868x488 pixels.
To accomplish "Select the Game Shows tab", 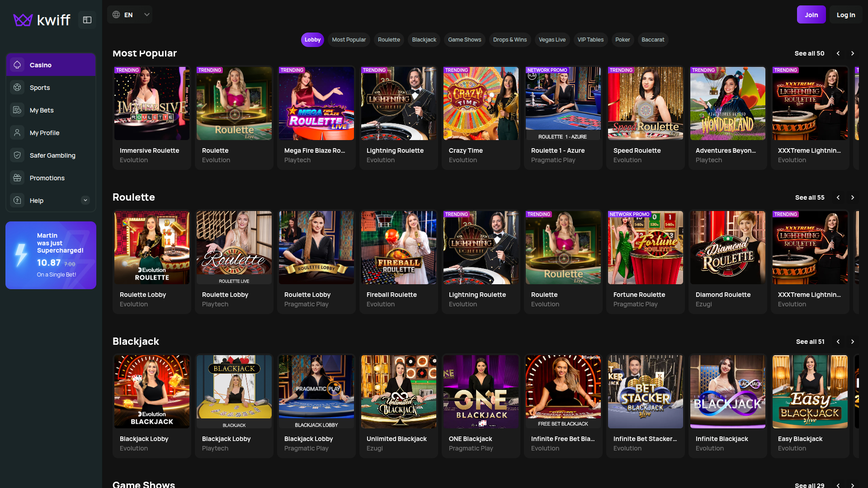I will click(x=464, y=40).
